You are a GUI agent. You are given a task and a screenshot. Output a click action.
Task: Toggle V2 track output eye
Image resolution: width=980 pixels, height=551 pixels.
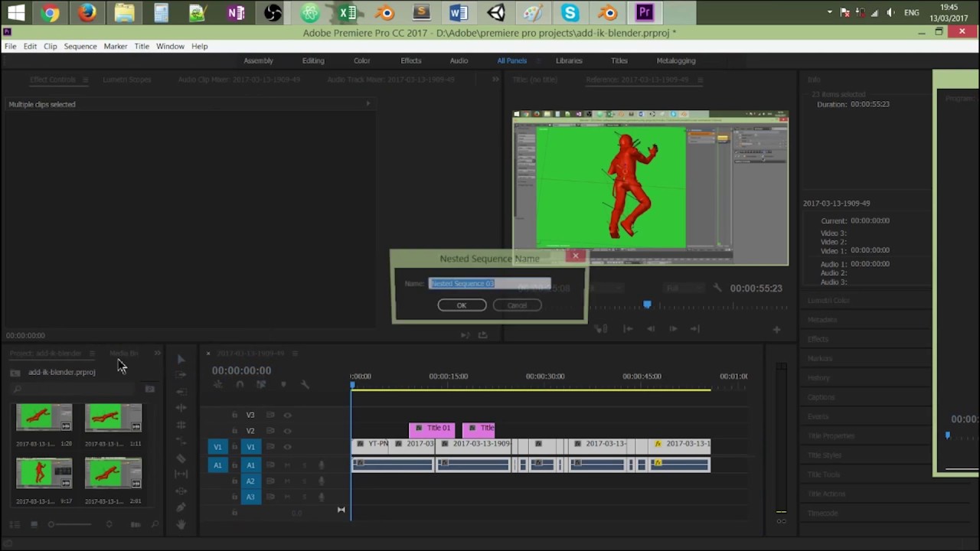[x=287, y=431]
